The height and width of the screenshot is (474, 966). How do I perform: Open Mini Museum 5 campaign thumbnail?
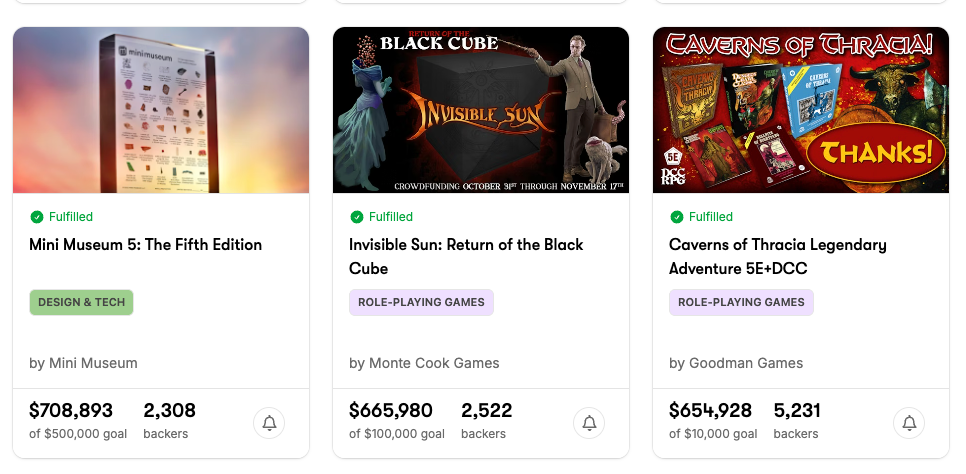[x=161, y=110]
